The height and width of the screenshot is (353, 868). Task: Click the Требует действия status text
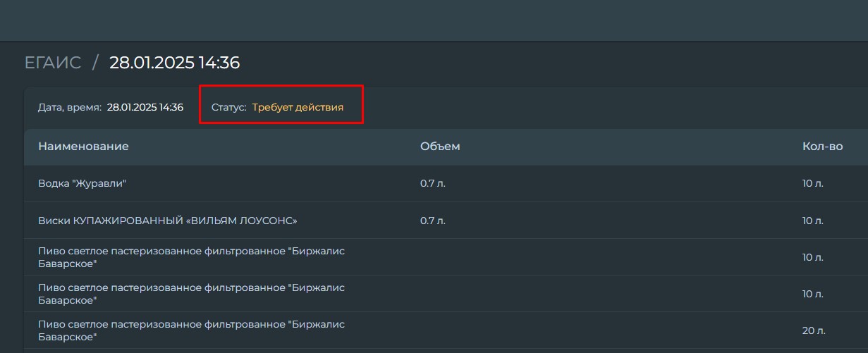tap(298, 107)
